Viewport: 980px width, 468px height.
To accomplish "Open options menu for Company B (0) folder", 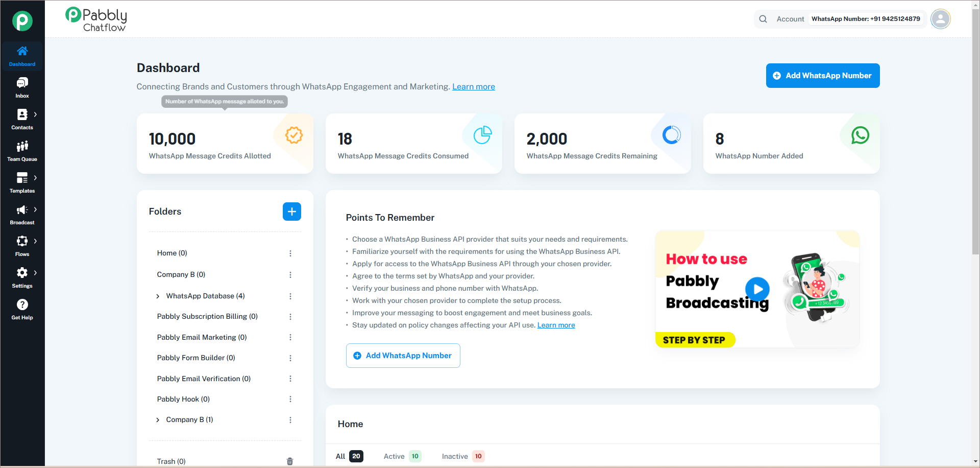I will coord(290,275).
